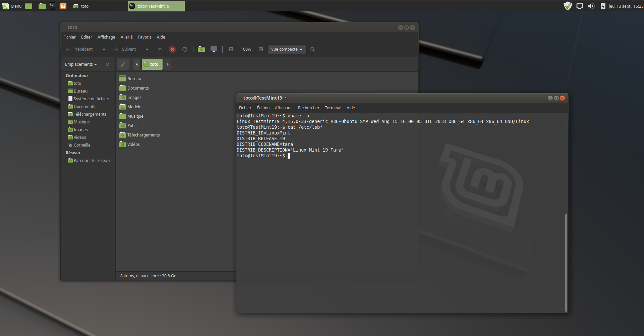Open the Favoris menu in file manager

point(144,37)
